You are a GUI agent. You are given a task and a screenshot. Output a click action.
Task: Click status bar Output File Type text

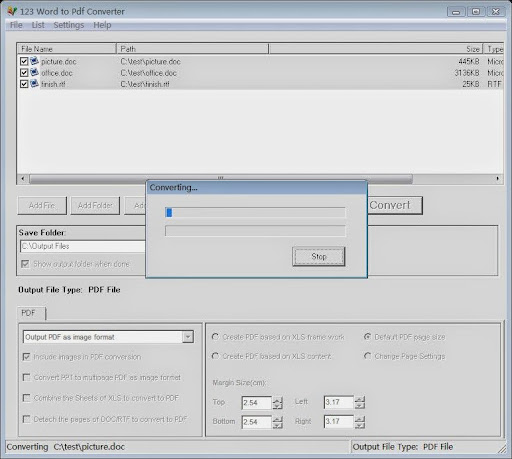pos(403,447)
